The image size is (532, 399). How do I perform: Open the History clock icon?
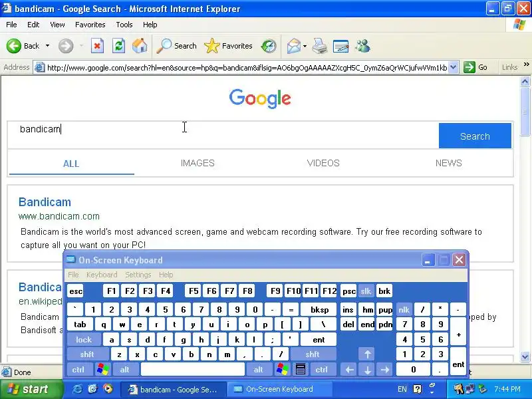click(x=269, y=46)
